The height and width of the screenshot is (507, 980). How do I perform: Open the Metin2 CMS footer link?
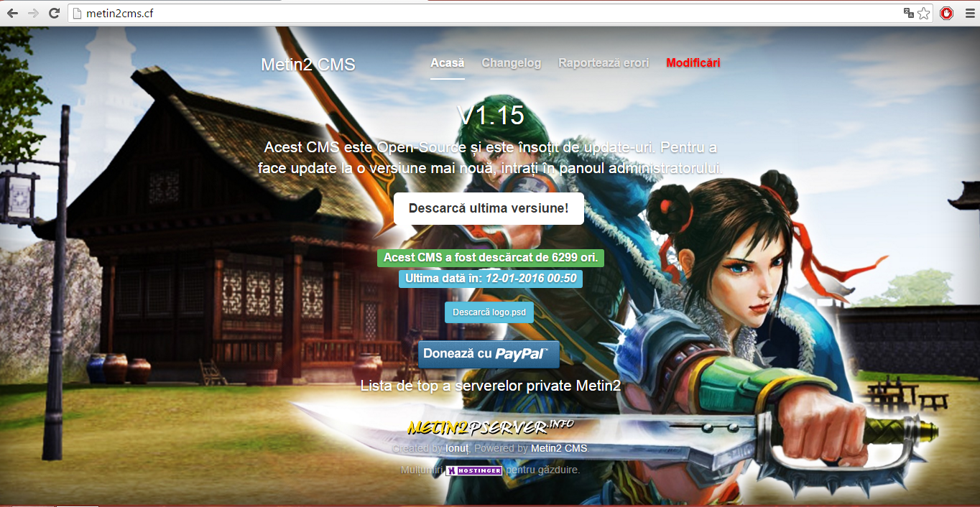(x=559, y=448)
